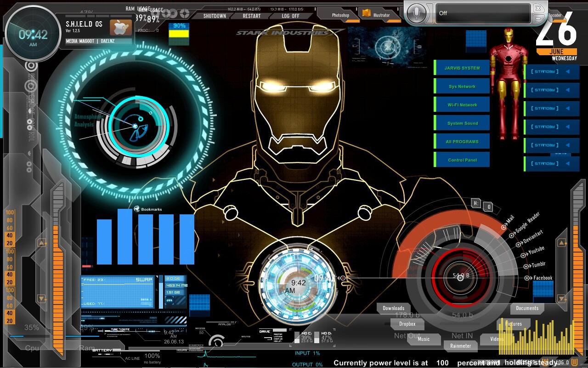Click the up arrow on right orange meter

pyautogui.click(x=561, y=242)
